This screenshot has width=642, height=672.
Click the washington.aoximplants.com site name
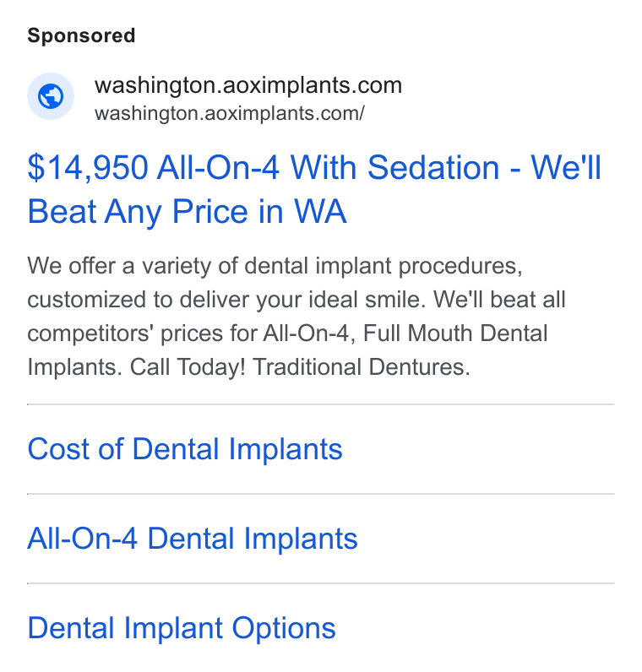point(248,85)
